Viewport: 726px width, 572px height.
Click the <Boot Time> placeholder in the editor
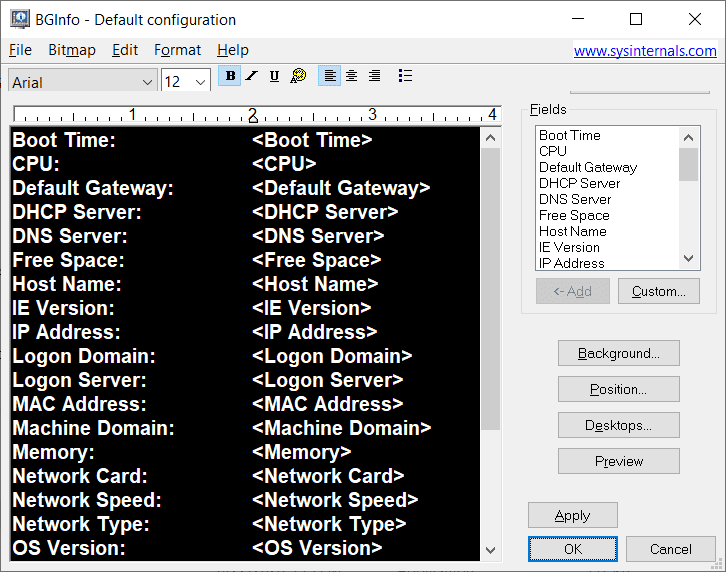coord(312,140)
